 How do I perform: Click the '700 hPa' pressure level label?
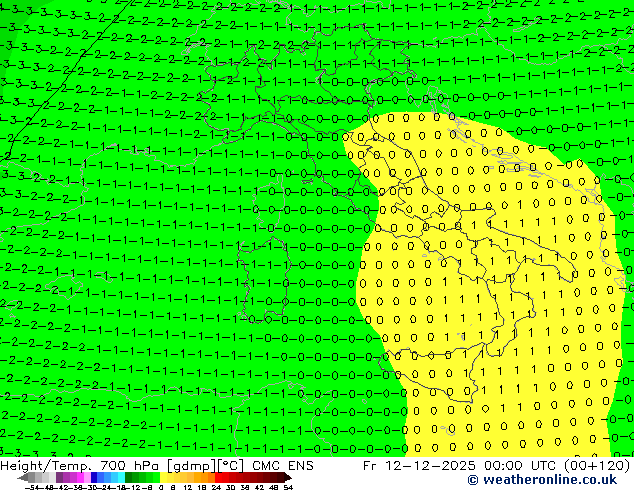(x=130, y=466)
